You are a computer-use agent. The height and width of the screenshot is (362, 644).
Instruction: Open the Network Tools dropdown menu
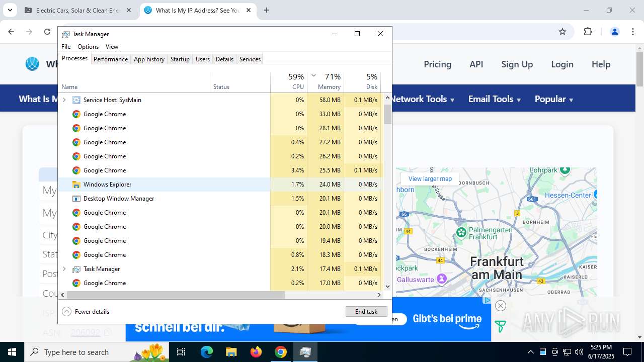(x=423, y=99)
